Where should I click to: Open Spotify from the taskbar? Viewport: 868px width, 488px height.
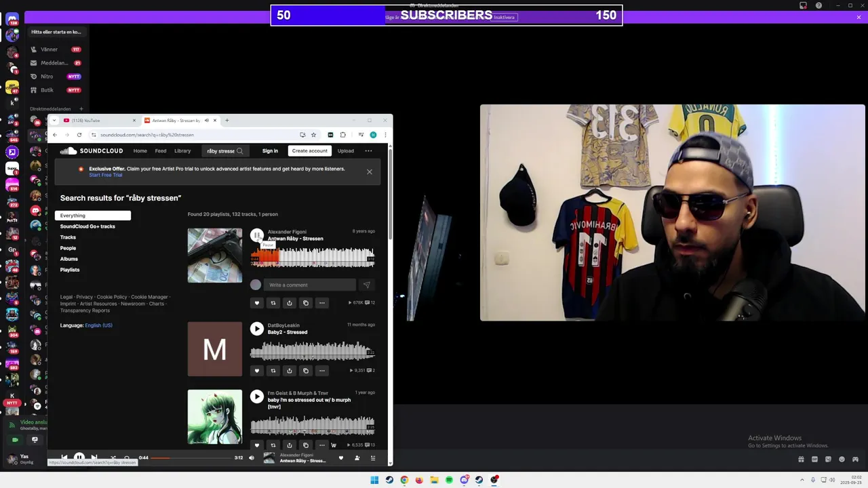point(449,480)
